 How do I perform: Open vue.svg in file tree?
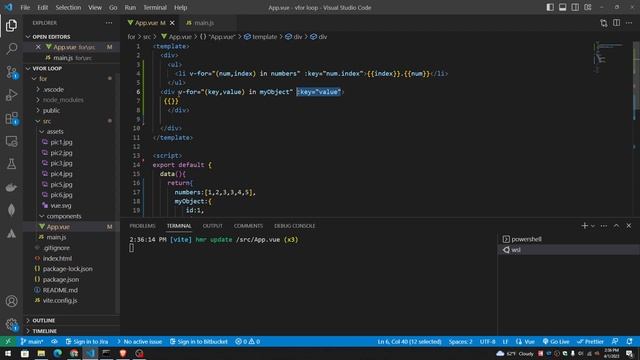tap(60, 206)
